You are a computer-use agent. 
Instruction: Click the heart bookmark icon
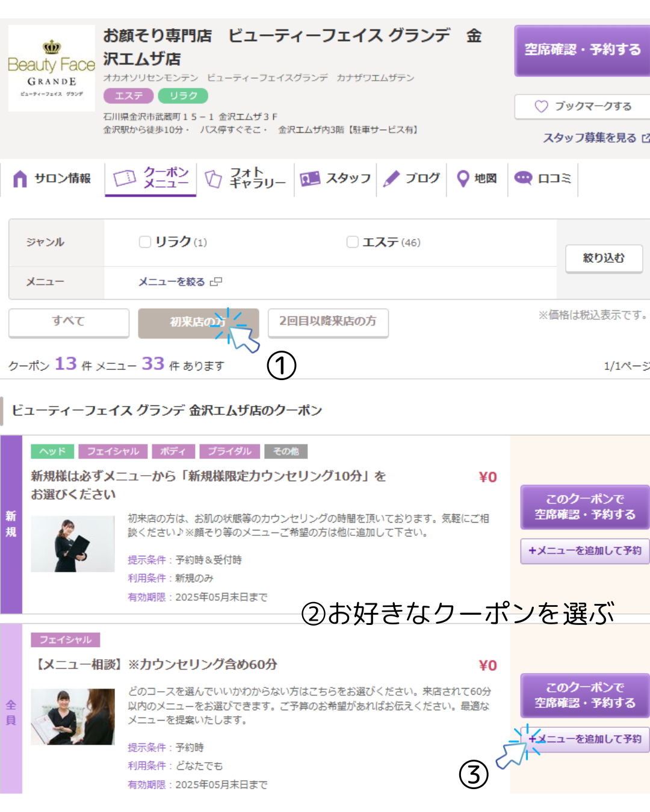point(541,106)
